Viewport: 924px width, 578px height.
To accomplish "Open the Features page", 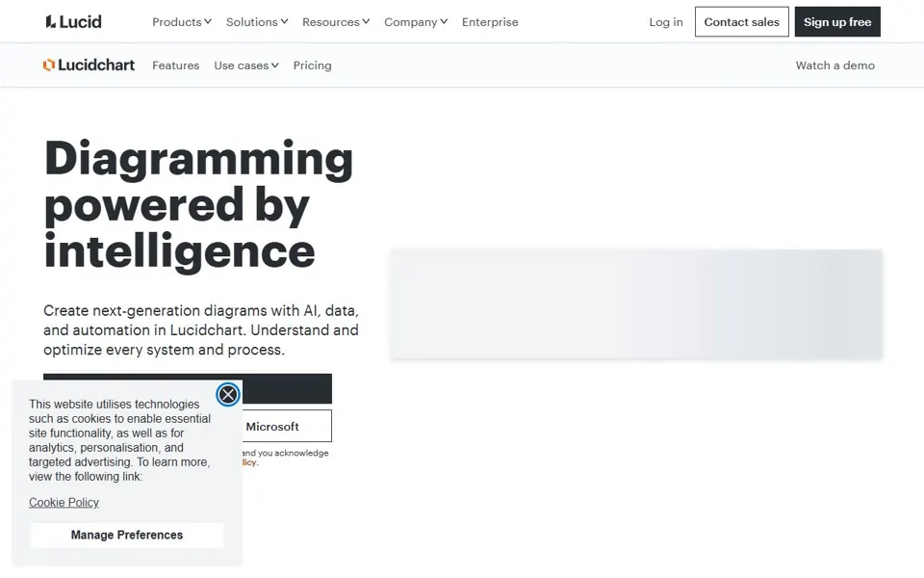I will coord(175,66).
